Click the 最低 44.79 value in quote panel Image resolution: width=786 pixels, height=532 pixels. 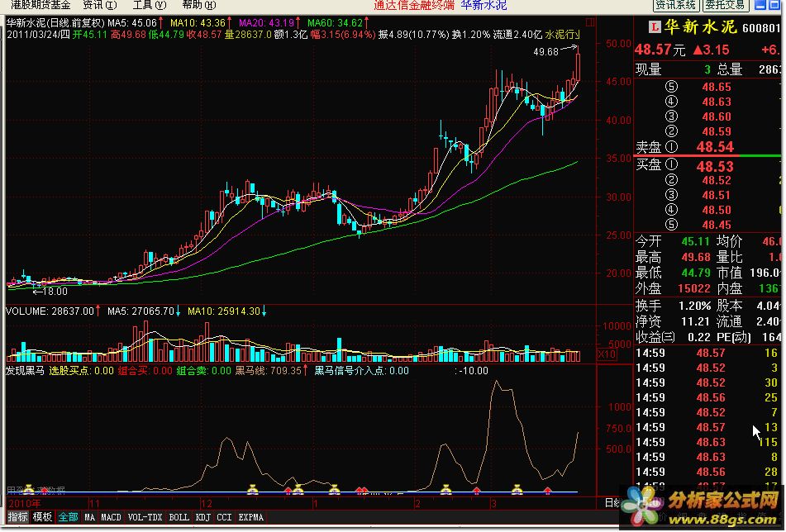click(x=695, y=273)
